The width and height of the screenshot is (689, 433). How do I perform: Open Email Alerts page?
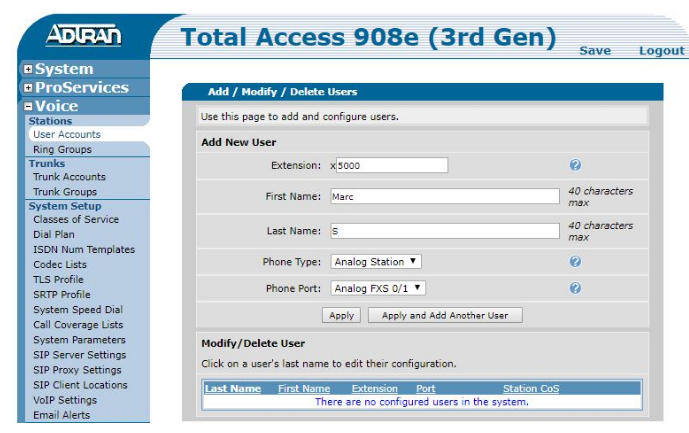62,415
